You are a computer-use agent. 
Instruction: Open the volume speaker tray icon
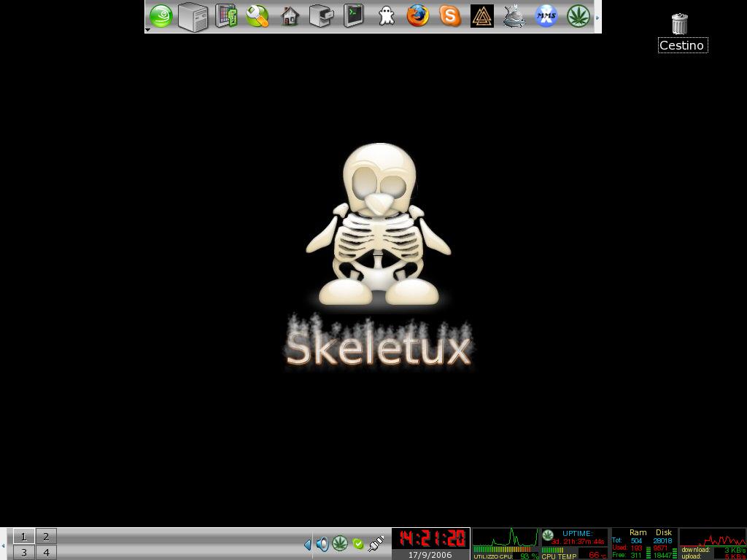pos(322,544)
